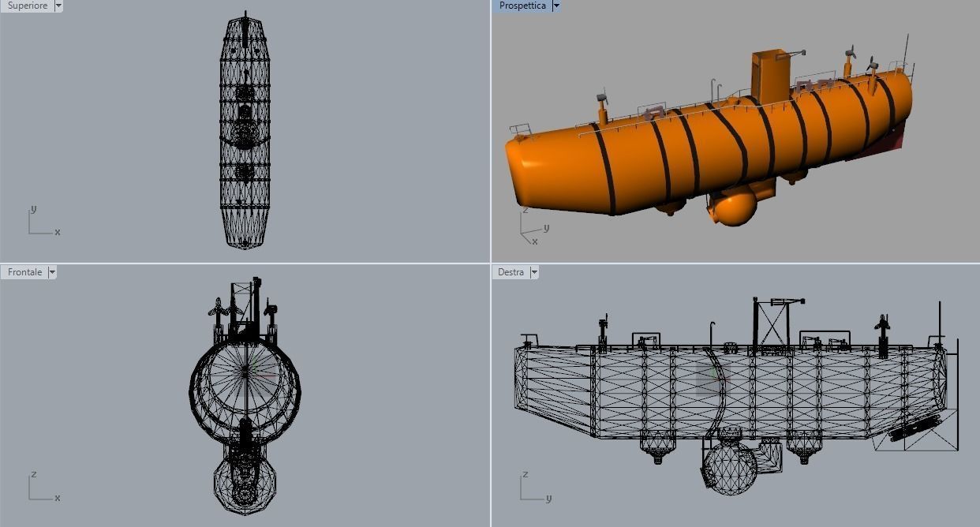Screen dimensions: 980x527
Task: Click the Superiore viewport title label
Action: pyautogui.click(x=28, y=6)
